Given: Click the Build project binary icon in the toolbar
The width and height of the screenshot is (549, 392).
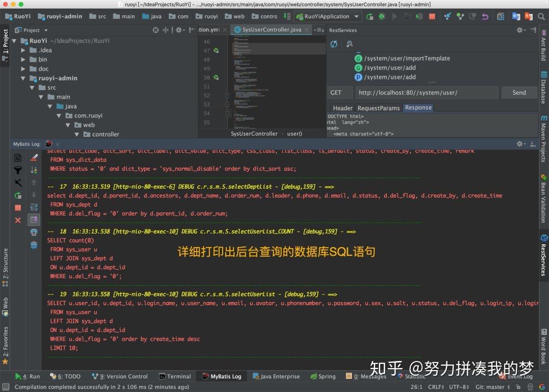Looking at the screenshot, I should point(287,16).
